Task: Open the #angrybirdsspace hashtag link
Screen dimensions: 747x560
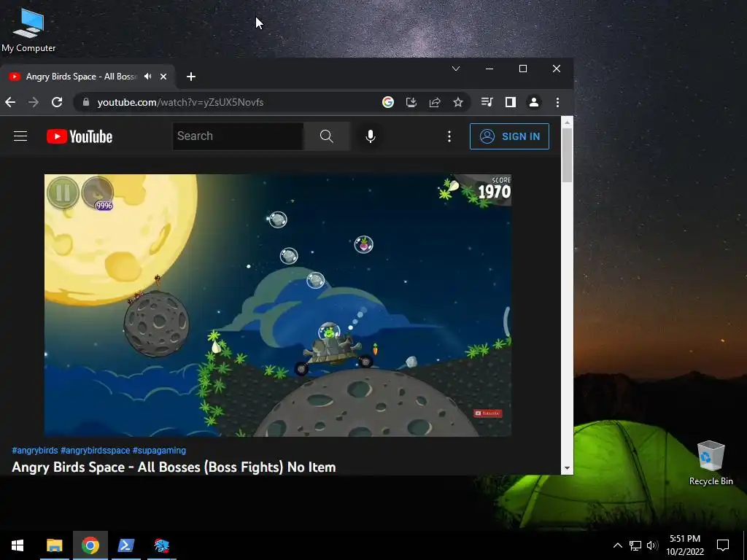Action: pos(96,450)
